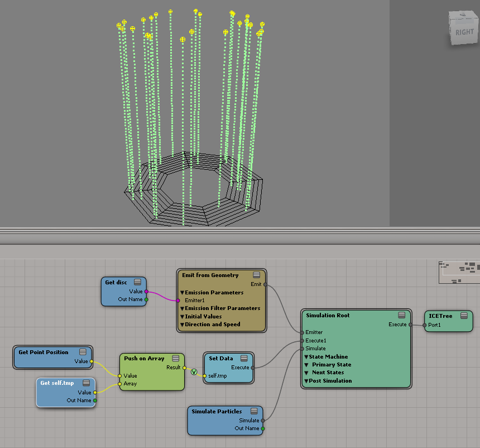Expand the Emission Parameters section
The image size is (480, 448).
click(182, 292)
